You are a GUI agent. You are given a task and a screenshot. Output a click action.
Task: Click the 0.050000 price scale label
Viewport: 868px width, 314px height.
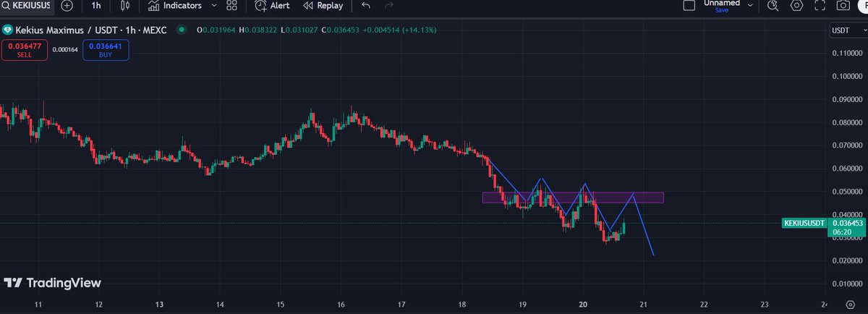846,192
